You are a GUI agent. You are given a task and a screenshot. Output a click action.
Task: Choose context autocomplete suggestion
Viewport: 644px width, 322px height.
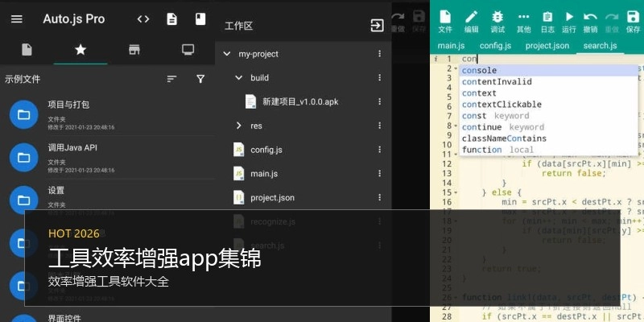[548, 93]
